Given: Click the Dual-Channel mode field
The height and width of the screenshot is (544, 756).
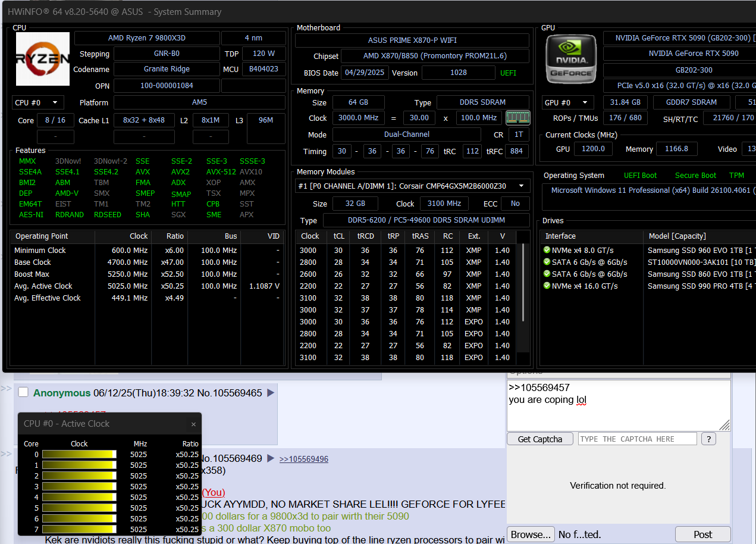Looking at the screenshot, I should click(x=407, y=135).
